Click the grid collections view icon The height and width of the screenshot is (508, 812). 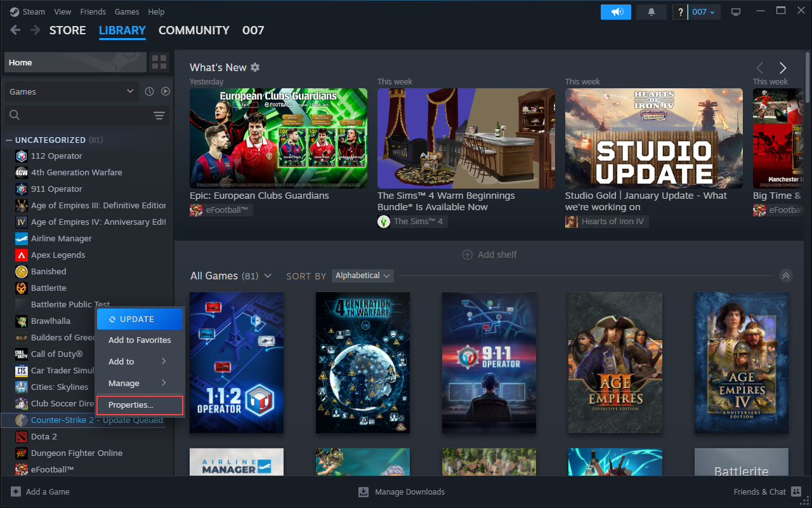(x=159, y=62)
